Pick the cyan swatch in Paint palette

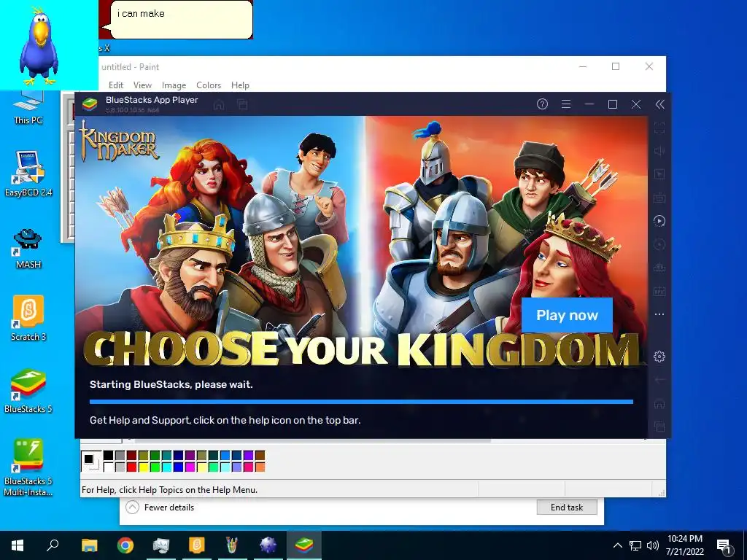(x=167, y=467)
